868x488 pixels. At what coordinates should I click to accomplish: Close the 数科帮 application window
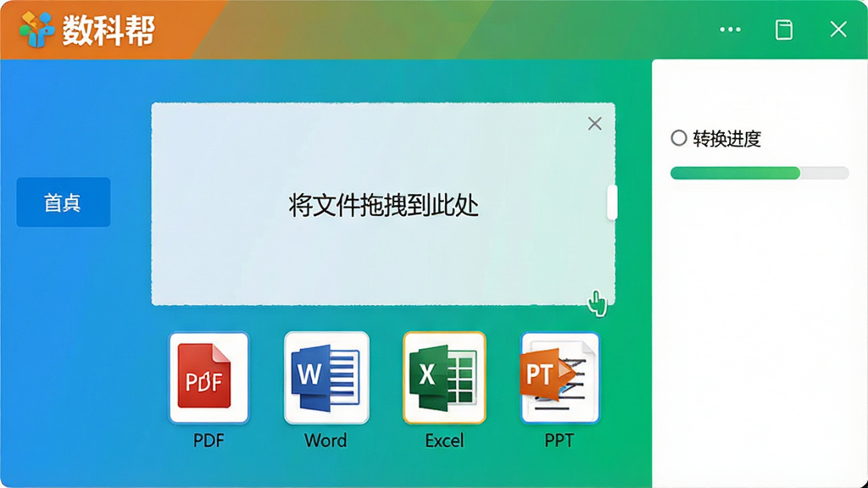[x=838, y=30]
